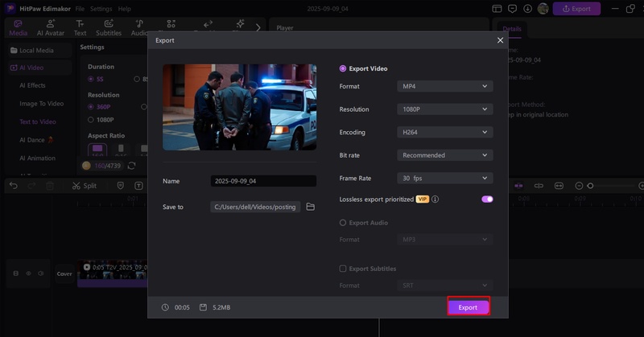Open the subtitles Format dropdown showing SRT
The image size is (644, 337).
pos(445,286)
